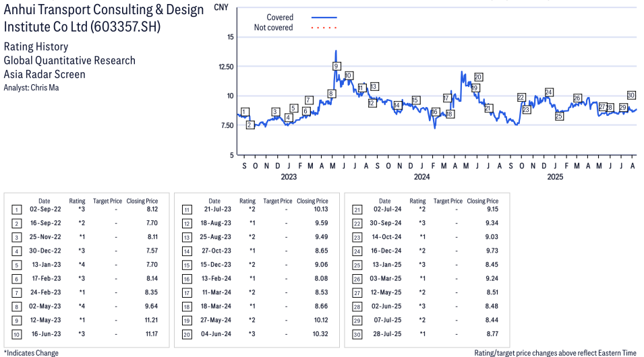Click chart marker 7 on the price line
644x357 pixels.
(x=310, y=100)
